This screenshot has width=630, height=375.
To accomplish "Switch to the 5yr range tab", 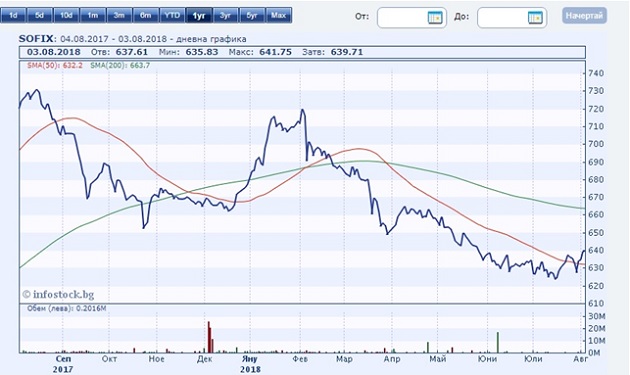I will tap(252, 15).
